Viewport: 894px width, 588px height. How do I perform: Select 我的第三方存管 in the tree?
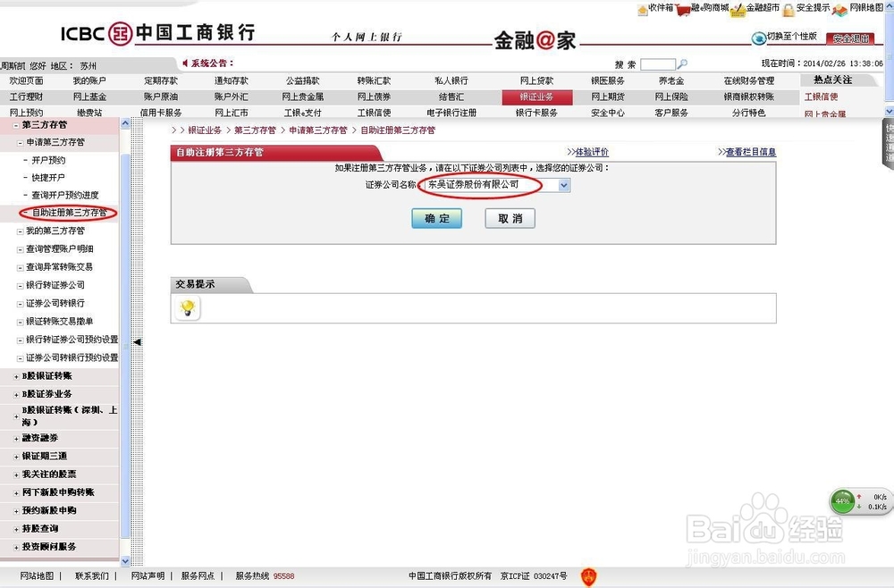coord(55,231)
